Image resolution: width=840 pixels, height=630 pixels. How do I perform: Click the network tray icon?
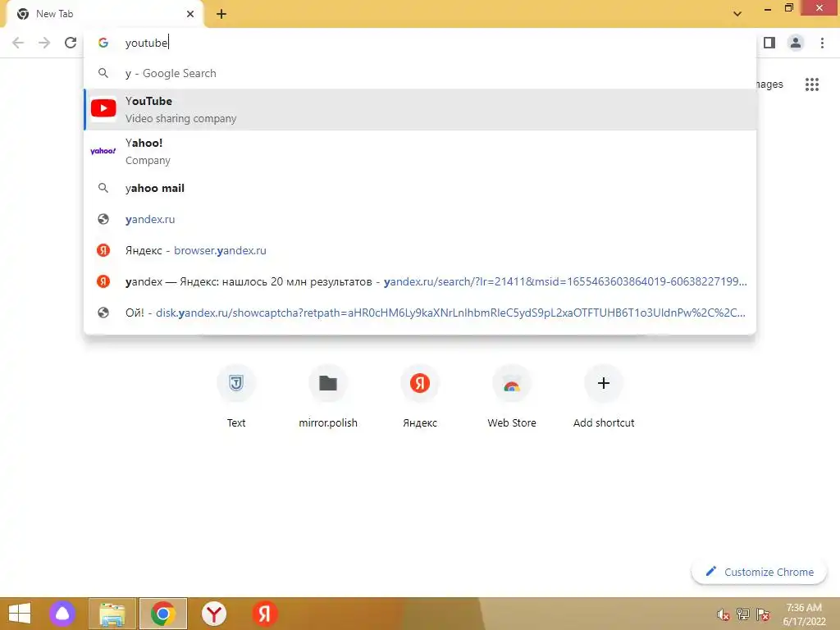pyautogui.click(x=743, y=614)
